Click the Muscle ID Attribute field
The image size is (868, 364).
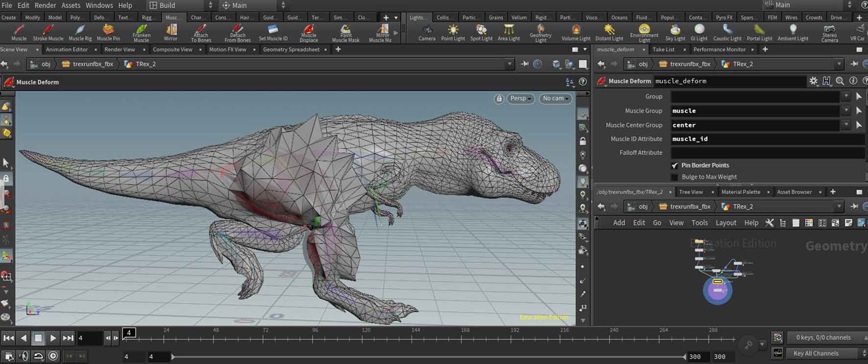767,139
